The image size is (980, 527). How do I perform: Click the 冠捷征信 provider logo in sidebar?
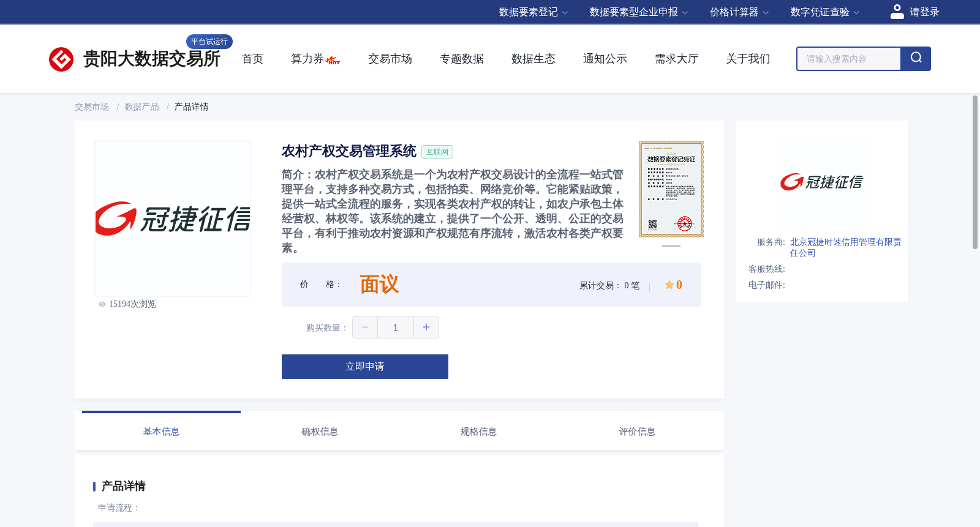click(821, 182)
